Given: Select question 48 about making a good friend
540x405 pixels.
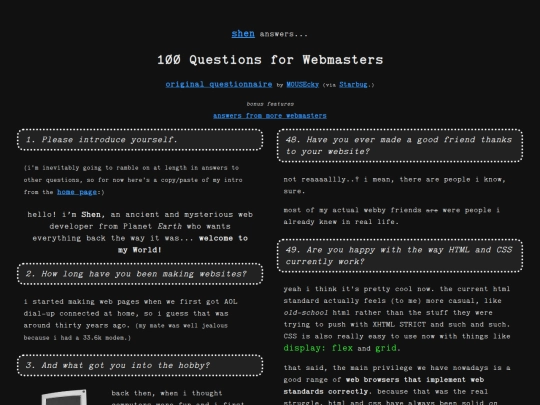Looking at the screenshot, I should click(x=400, y=146).
